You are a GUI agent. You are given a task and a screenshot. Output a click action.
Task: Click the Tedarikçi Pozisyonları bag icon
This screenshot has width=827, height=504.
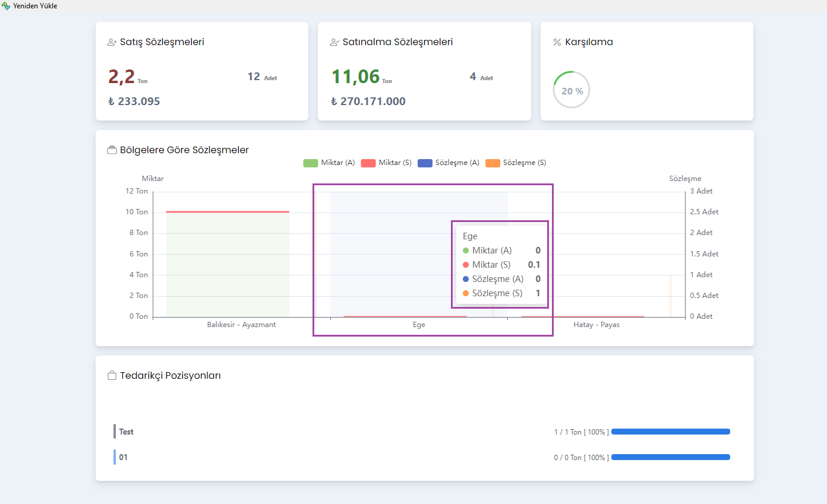point(112,376)
